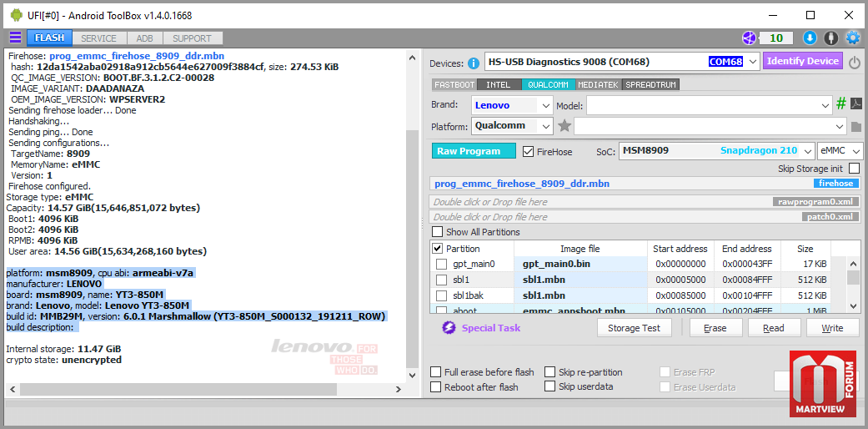
Task: Click the Size column header
Action: pyautogui.click(x=805, y=249)
